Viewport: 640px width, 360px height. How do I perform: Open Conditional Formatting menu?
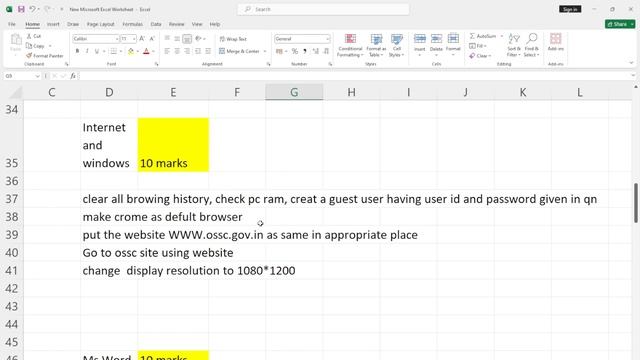[x=350, y=45]
